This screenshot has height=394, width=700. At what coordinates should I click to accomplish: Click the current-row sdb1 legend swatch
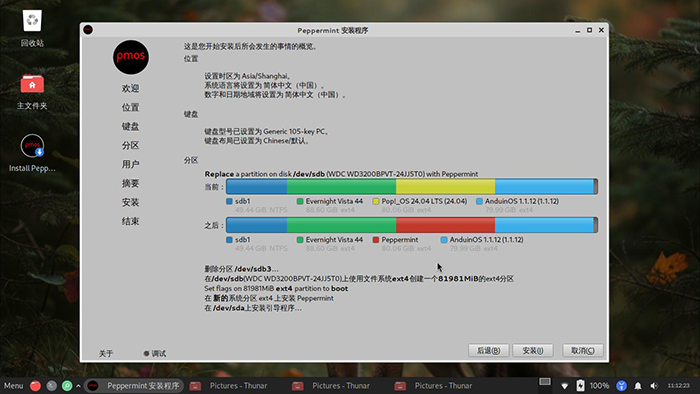tap(229, 201)
